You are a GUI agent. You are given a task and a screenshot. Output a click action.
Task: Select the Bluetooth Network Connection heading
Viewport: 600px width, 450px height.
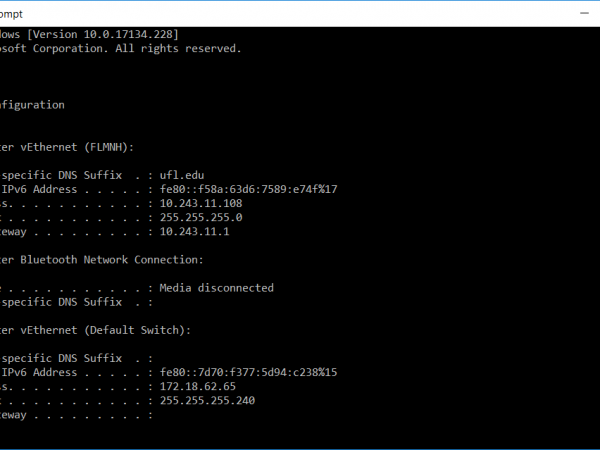tap(104, 259)
